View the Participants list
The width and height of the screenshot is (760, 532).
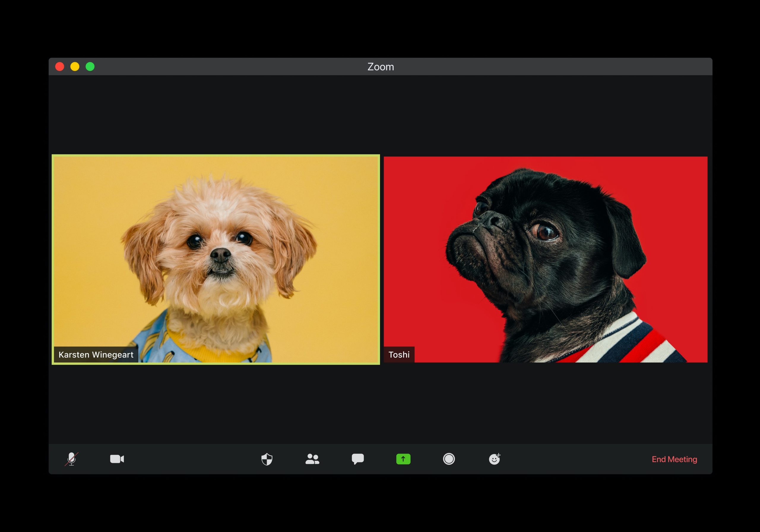(x=312, y=459)
